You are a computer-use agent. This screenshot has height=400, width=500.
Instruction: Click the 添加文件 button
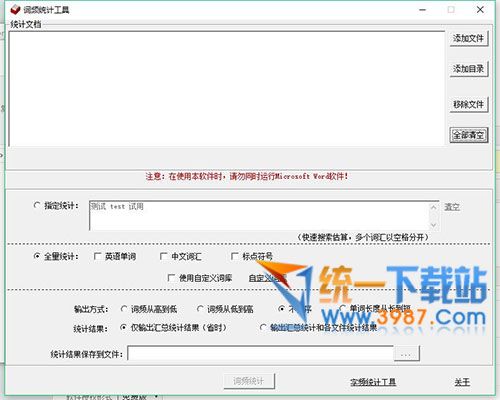(x=469, y=38)
